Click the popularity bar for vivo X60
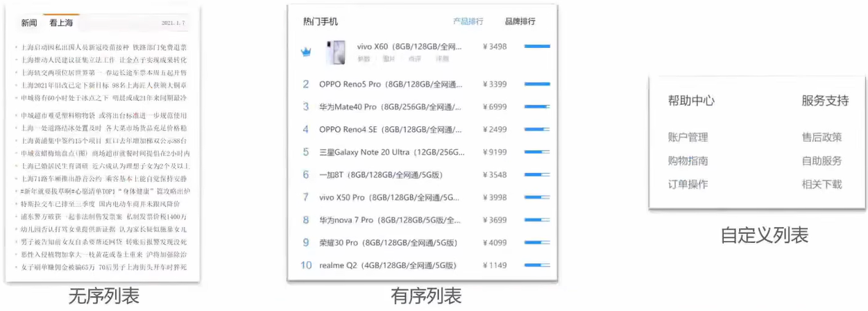The image size is (868, 311). coord(537,47)
